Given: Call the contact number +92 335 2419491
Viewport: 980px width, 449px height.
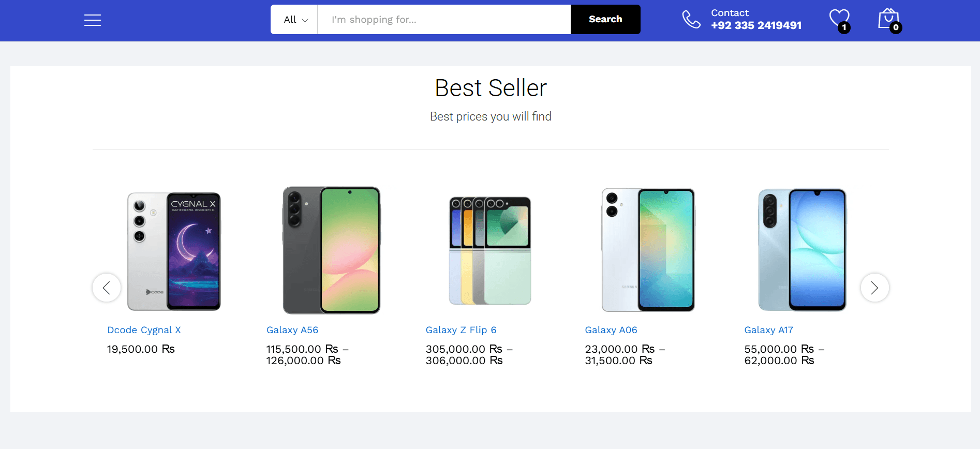Looking at the screenshot, I should tap(756, 25).
